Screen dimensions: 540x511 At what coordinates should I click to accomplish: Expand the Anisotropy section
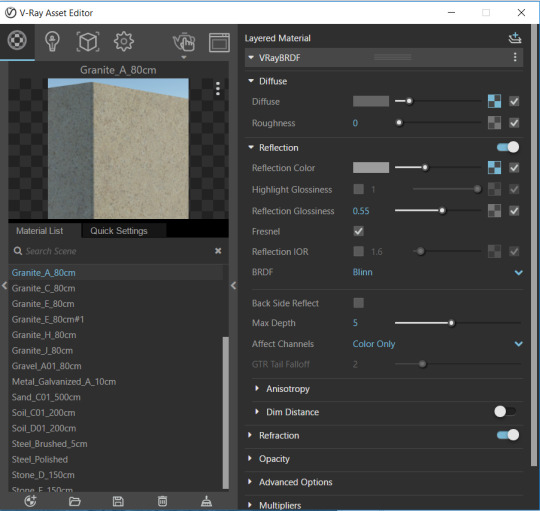[x=257, y=388]
